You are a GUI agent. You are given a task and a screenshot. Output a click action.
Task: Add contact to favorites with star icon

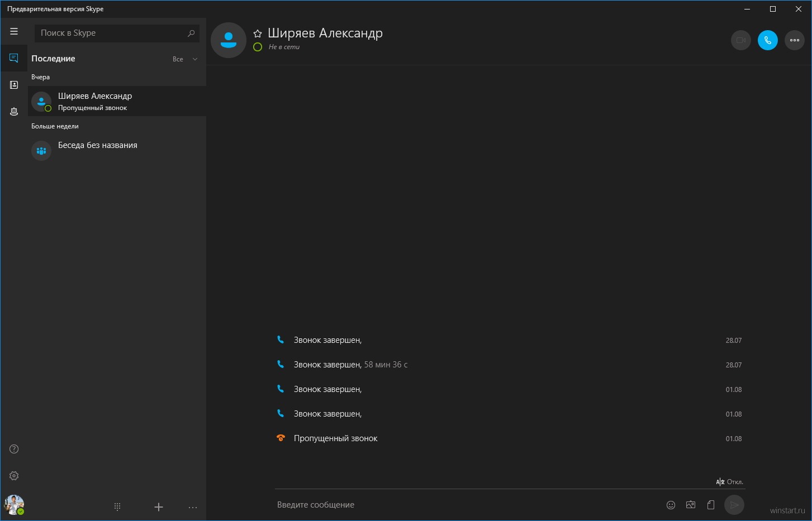[258, 34]
